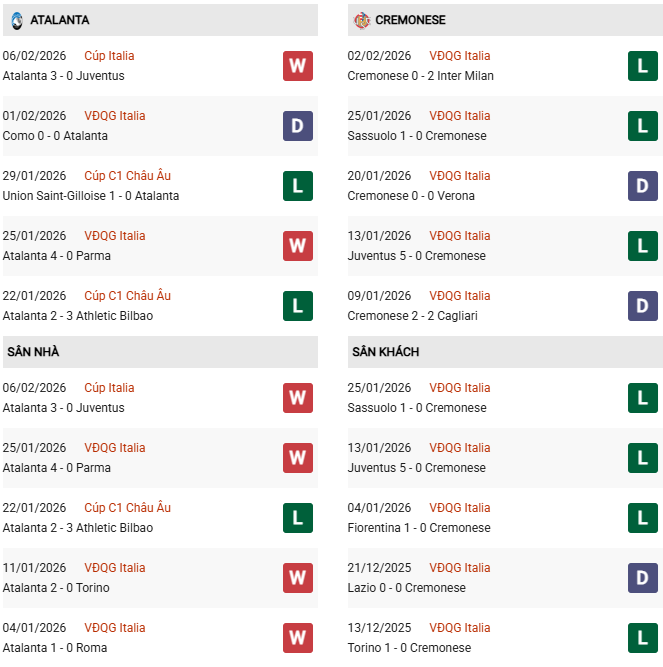Click the W badge for Atalanta 2 - 0 Torino
This screenshot has height=667, width=663.
pos(297,578)
